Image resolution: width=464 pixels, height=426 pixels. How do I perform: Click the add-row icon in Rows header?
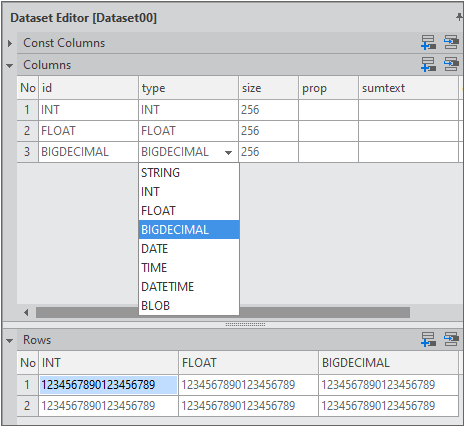(428, 339)
